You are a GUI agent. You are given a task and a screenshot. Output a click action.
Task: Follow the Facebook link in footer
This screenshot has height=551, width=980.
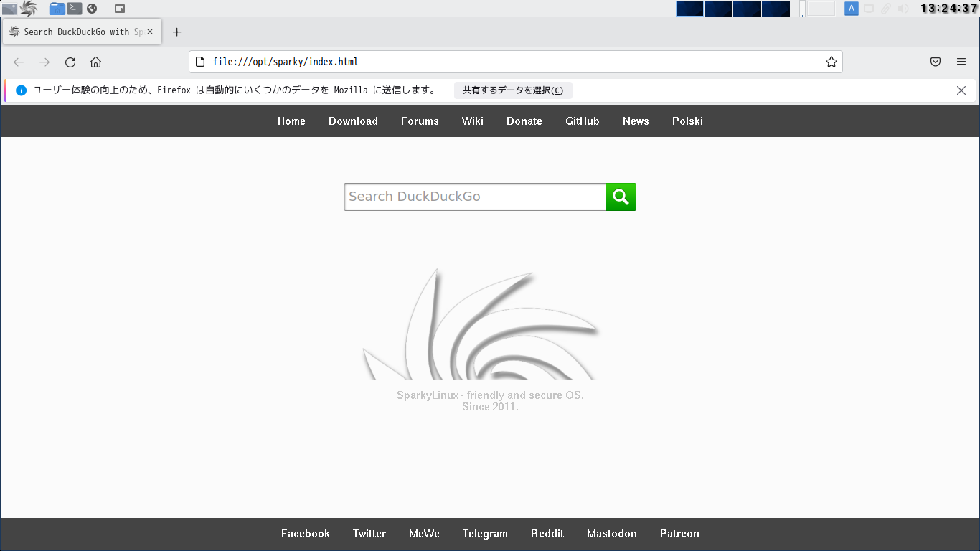click(x=306, y=534)
